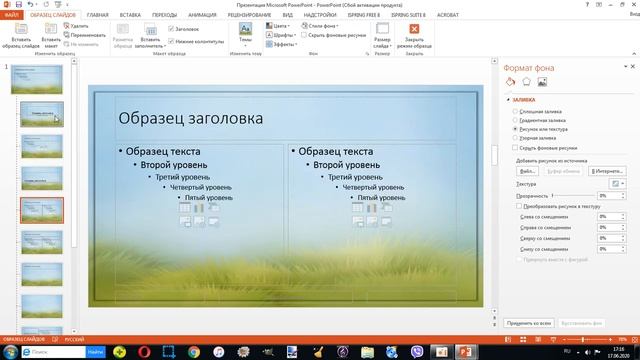Image resolution: width=640 pixels, height=360 pixels.
Task: Switch to Reading view in status bar
Action: [538, 340]
